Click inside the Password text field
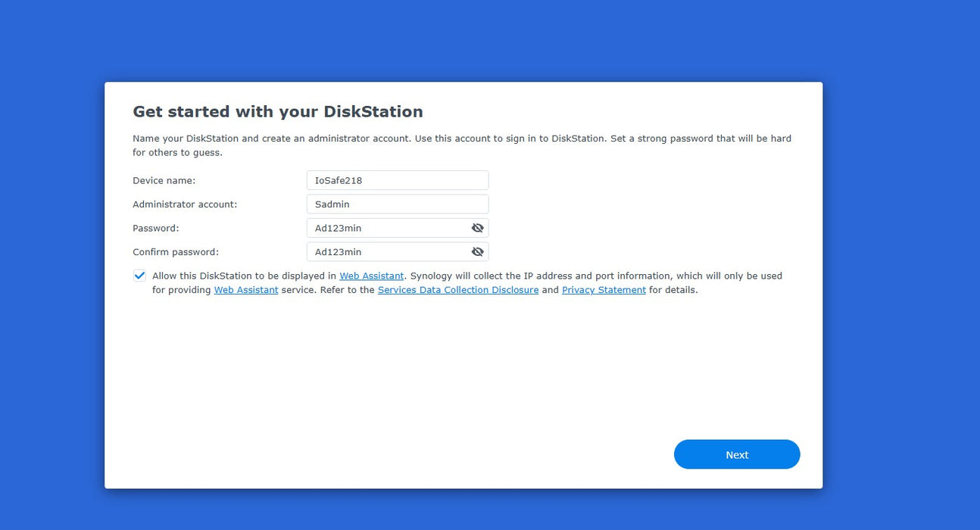Image resolution: width=980 pixels, height=530 pixels. click(x=386, y=228)
